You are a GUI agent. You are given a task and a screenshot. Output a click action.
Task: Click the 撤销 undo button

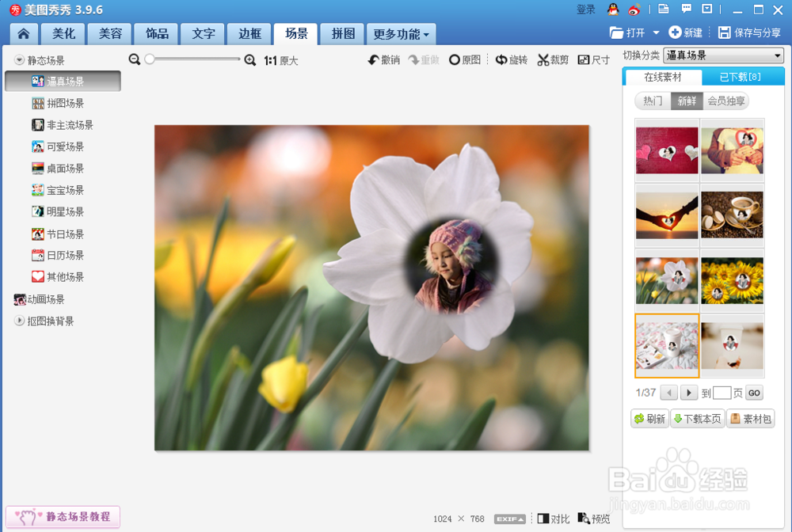point(384,60)
